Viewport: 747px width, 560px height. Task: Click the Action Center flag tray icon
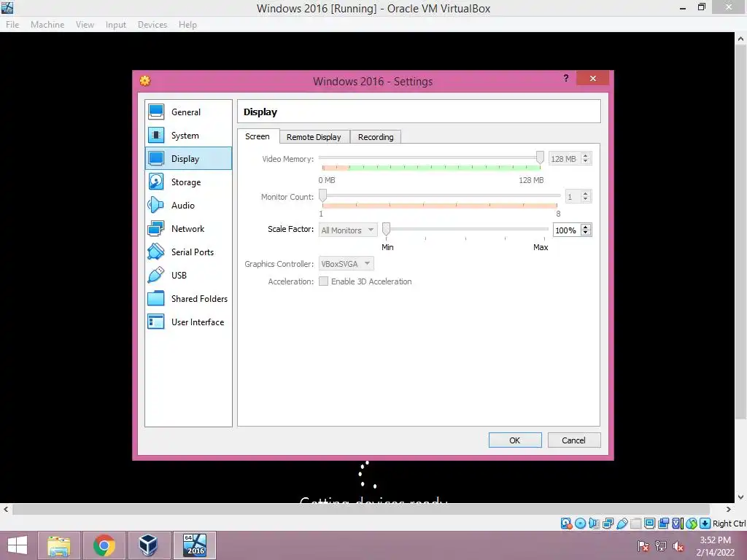point(643,546)
